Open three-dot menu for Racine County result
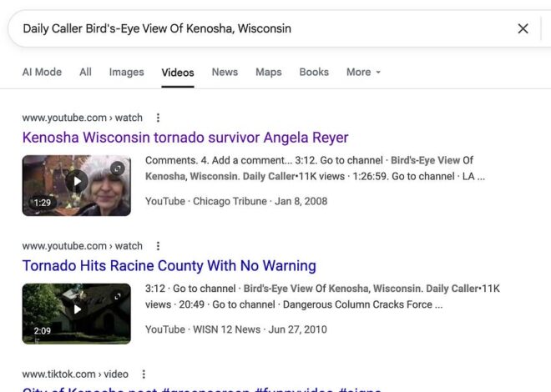The width and height of the screenshot is (551, 392). coord(158,246)
